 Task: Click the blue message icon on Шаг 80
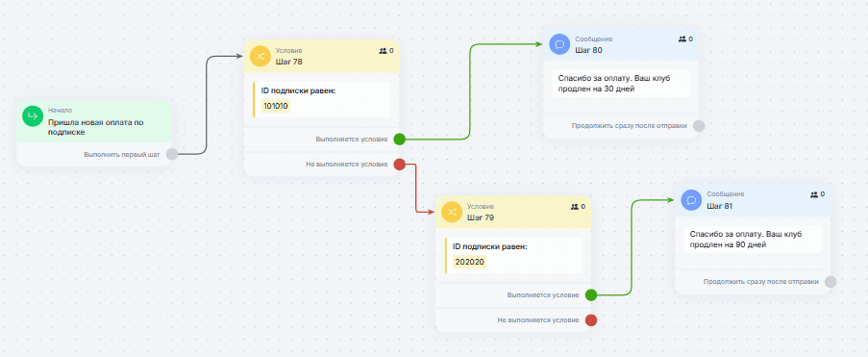click(559, 44)
